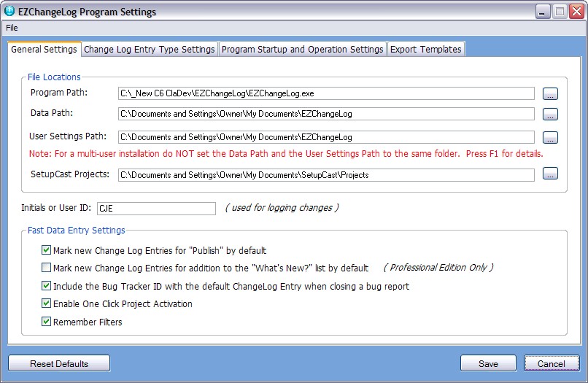
Task: Uncheck Enable One Click Project Activation
Action: point(46,303)
